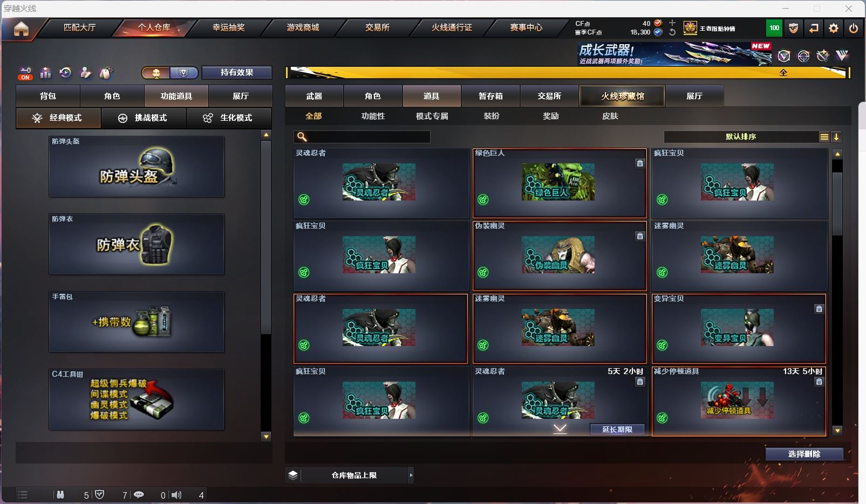
Task: Click the plus icon beside CF points
Action: 672,23
